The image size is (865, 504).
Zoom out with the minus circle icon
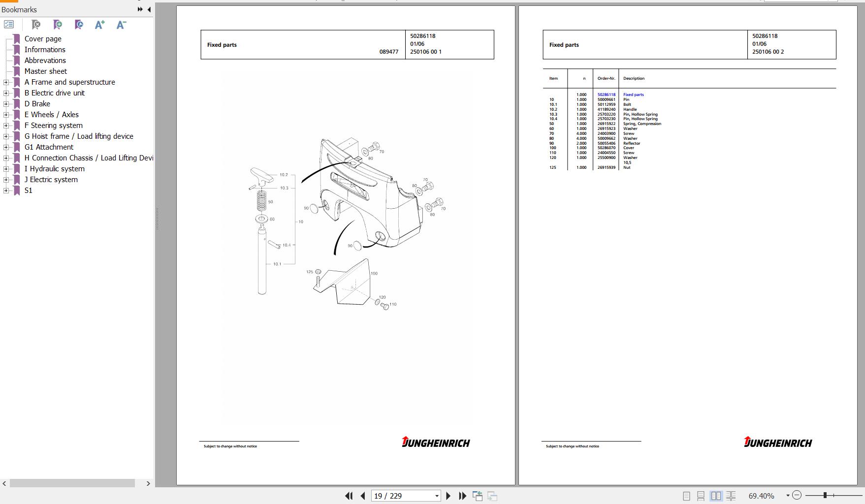tap(797, 495)
